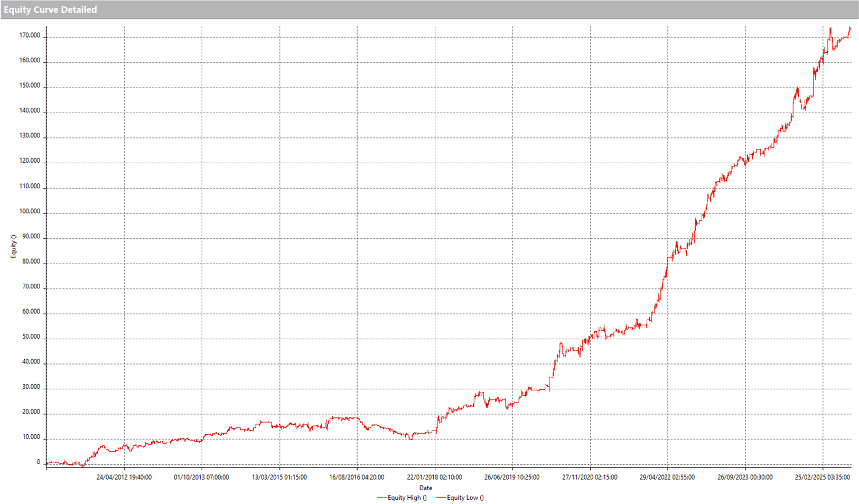Select the Equity High legend label
The image size is (859, 504).
point(407,498)
